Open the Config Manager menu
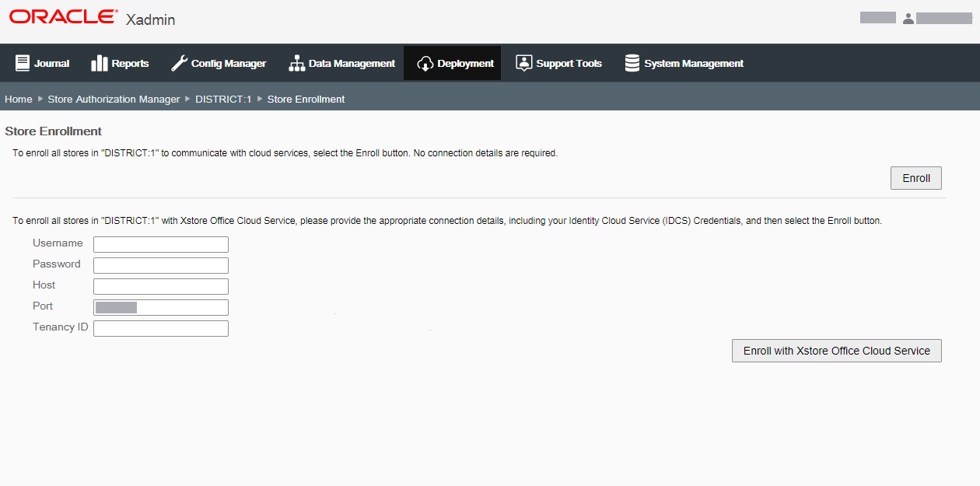This screenshot has height=486, width=980. (219, 63)
